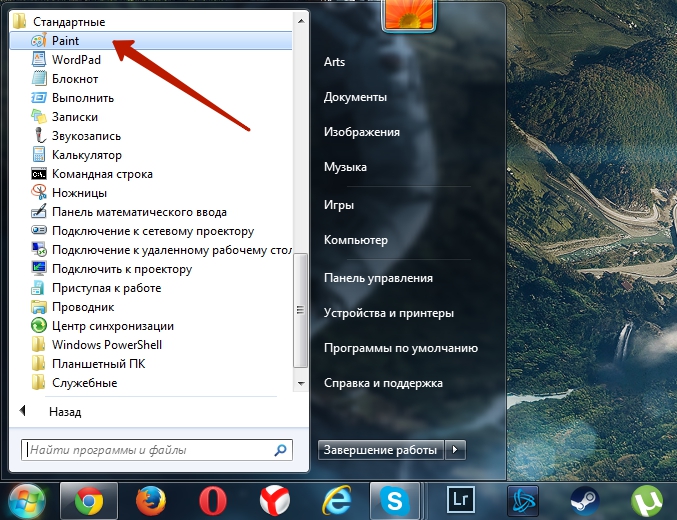677x520 pixels.
Task: Click the search magnifier icon
Action: coord(281,450)
